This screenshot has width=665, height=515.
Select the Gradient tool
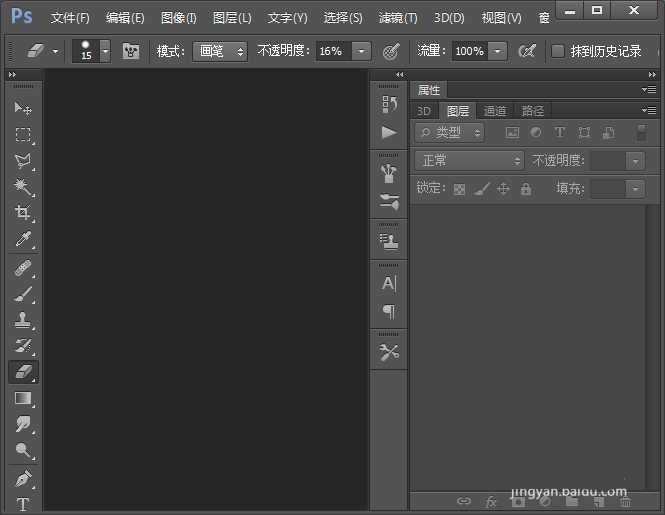[23, 398]
